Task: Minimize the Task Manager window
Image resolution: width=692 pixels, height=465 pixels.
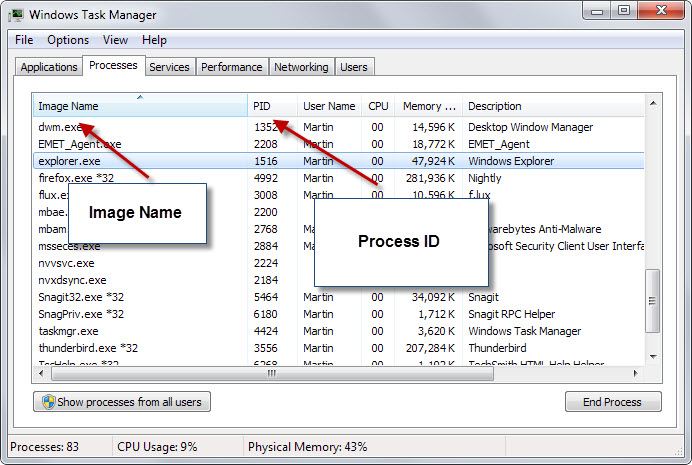Action: click(x=597, y=11)
